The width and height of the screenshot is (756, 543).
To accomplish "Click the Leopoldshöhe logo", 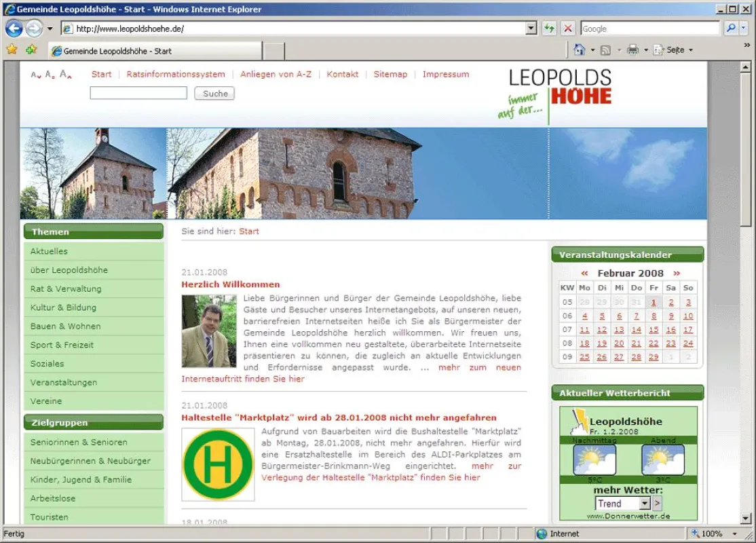I will [555, 95].
